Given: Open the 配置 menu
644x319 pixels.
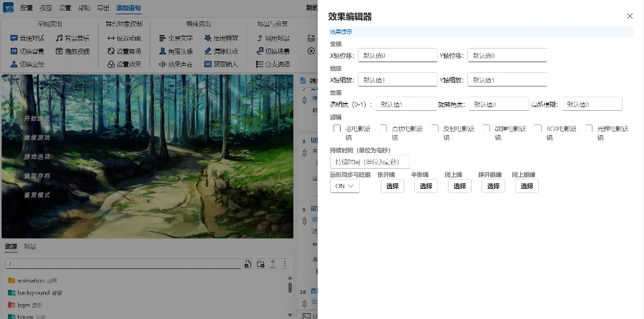Looking at the screenshot, I should (x=26, y=8).
